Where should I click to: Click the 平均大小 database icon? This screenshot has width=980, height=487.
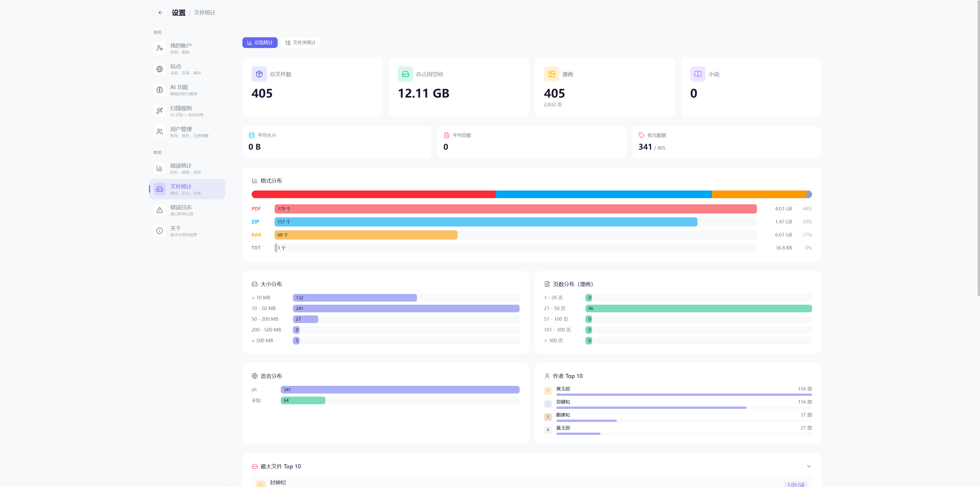pyautogui.click(x=251, y=136)
